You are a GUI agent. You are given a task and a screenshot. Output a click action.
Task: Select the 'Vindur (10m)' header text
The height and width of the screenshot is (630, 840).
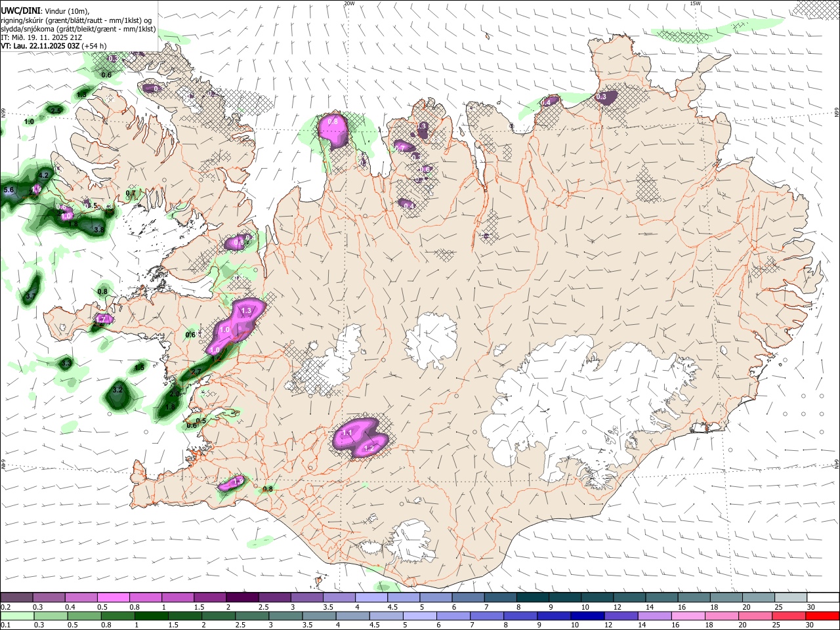(x=66, y=11)
